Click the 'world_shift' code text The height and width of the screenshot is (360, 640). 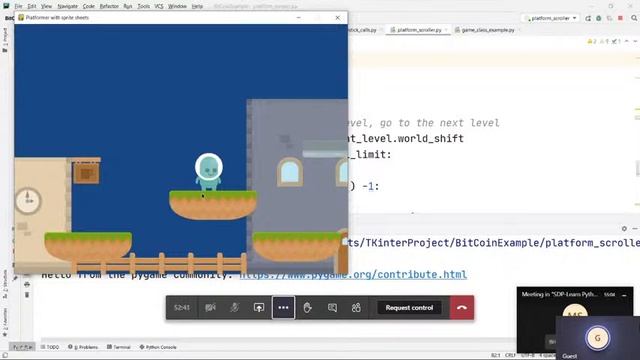(430, 139)
